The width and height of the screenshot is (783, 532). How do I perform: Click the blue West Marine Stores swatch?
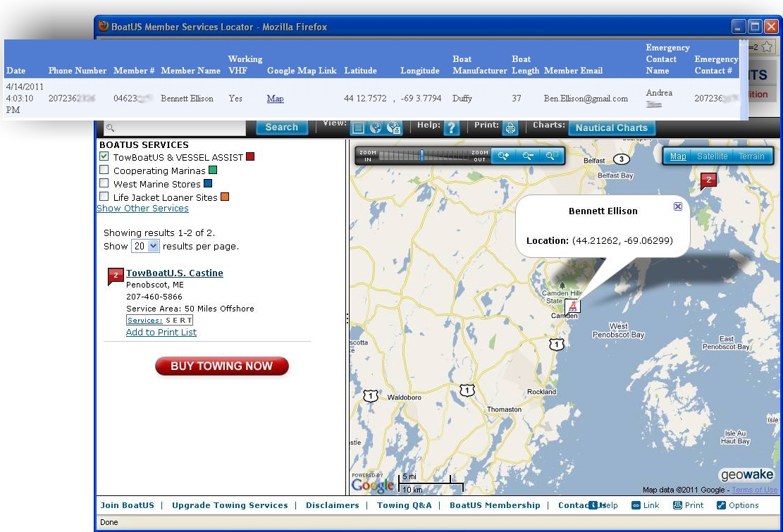click(208, 184)
